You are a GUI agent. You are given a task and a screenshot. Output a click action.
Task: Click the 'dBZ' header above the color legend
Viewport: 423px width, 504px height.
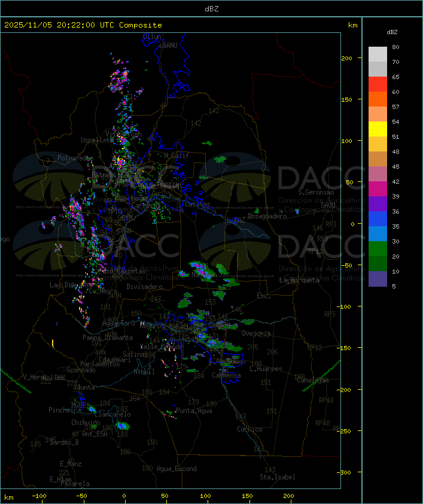point(392,32)
